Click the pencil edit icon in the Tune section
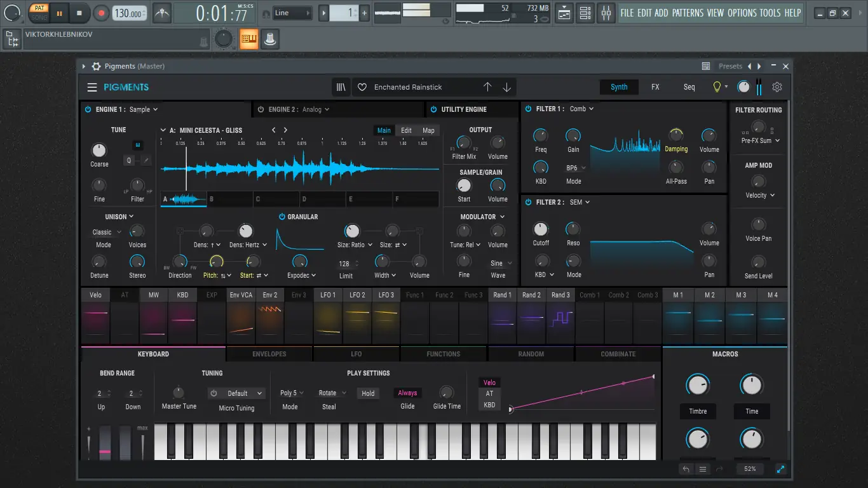This screenshot has width=868, height=488. (x=146, y=161)
